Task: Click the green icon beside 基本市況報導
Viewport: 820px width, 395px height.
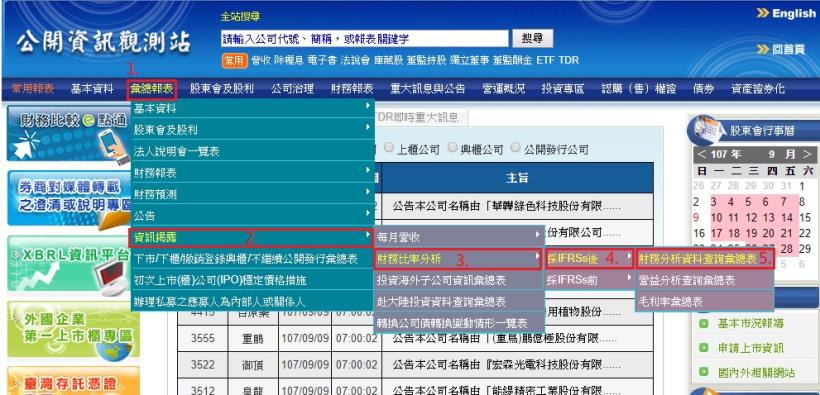Action: pyautogui.click(x=703, y=324)
